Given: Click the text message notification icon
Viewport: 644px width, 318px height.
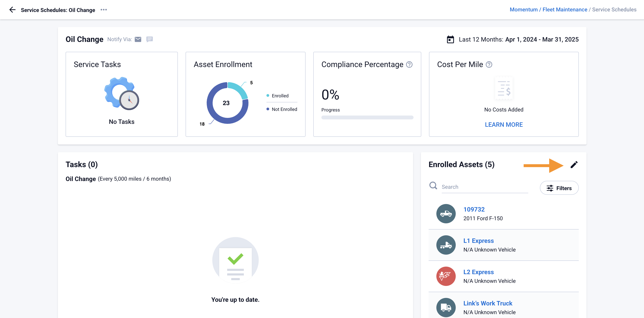Looking at the screenshot, I should point(150,39).
